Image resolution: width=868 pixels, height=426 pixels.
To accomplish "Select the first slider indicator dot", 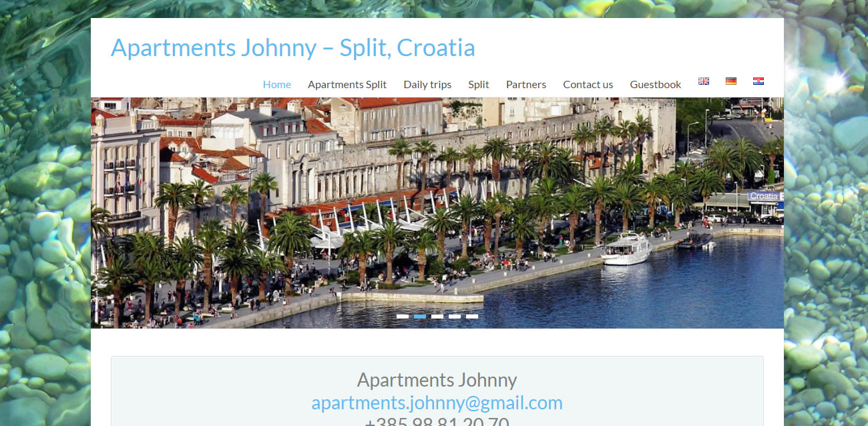I will [403, 316].
